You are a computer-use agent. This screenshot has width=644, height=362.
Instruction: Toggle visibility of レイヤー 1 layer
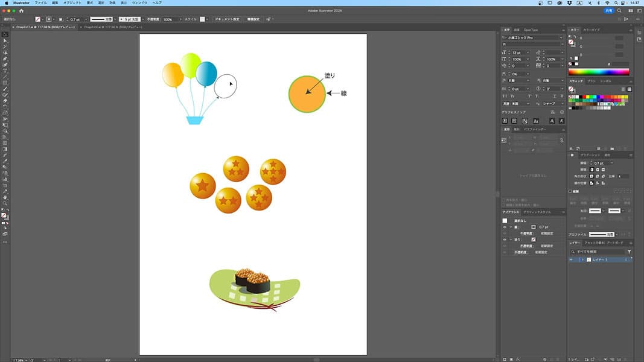point(571,259)
